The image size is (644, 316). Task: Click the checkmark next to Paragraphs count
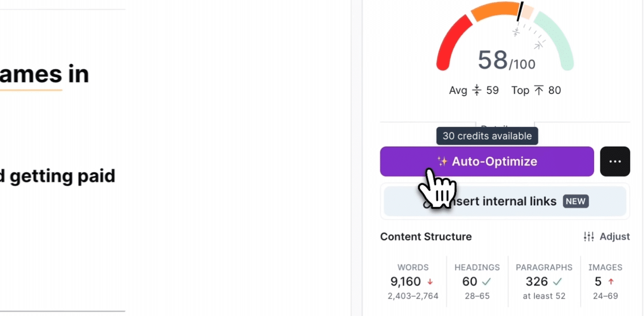(x=557, y=282)
